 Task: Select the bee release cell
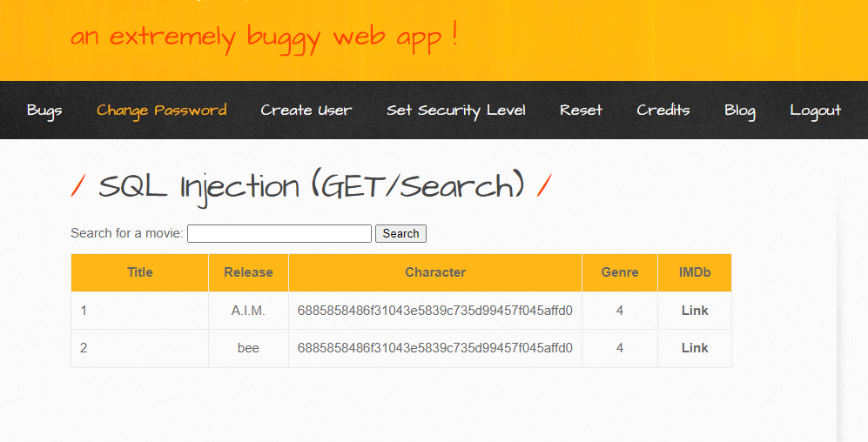tap(248, 348)
